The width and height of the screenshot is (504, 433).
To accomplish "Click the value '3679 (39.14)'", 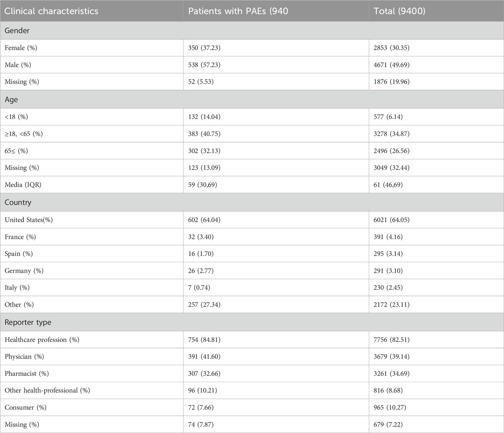I will point(391,357).
